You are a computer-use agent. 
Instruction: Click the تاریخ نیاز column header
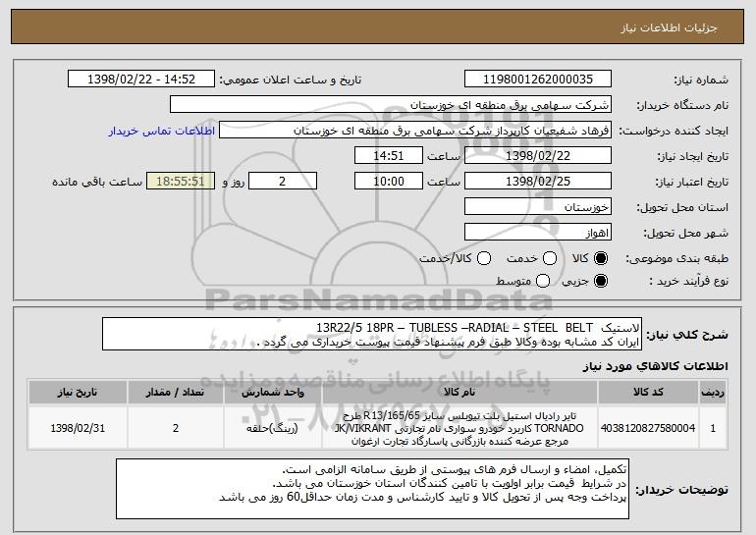coord(78,393)
